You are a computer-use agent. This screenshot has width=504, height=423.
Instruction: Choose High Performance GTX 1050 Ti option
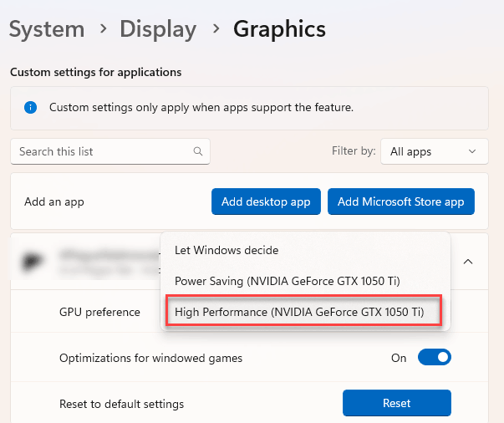point(303,311)
